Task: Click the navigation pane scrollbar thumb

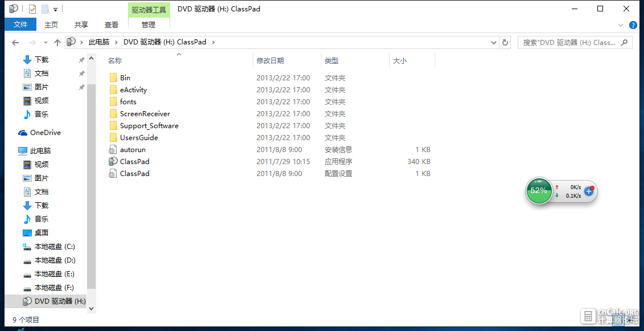Action: click(91, 186)
